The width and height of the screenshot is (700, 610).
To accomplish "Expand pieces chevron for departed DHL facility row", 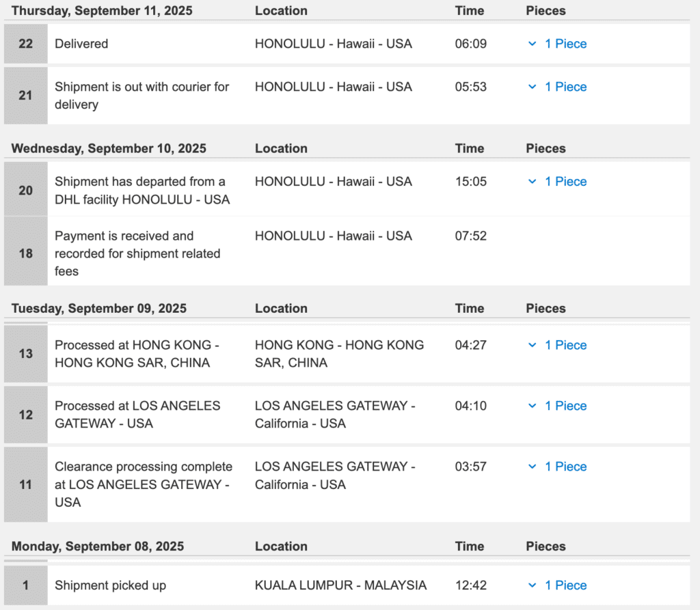I will click(530, 182).
